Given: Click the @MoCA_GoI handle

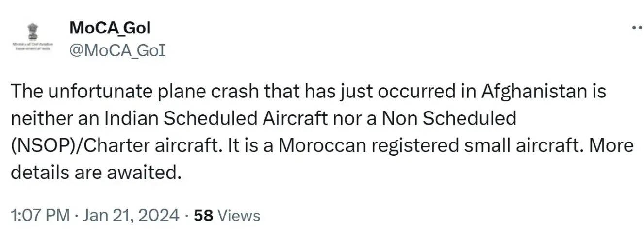Looking at the screenshot, I should click(x=117, y=51).
